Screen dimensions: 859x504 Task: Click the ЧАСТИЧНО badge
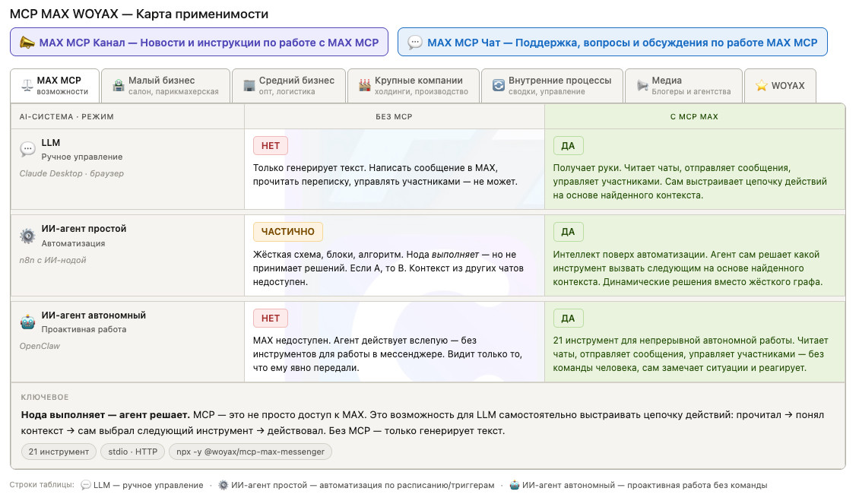[x=287, y=232]
